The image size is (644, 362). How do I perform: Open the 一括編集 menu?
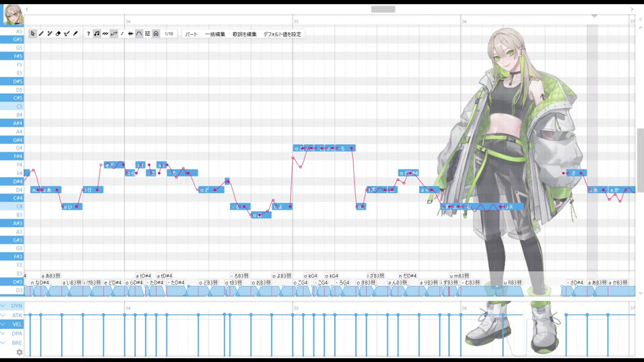[x=215, y=34]
